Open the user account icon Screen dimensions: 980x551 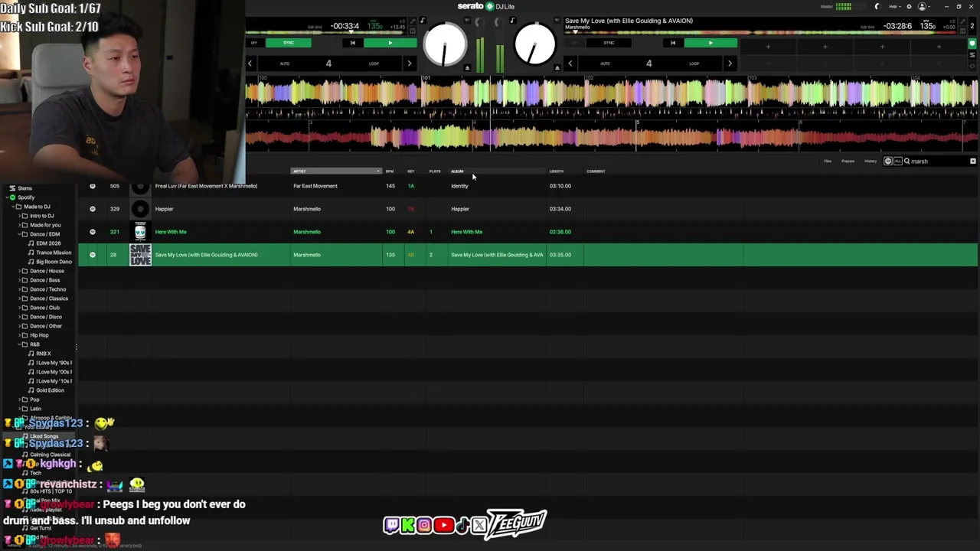[923, 6]
